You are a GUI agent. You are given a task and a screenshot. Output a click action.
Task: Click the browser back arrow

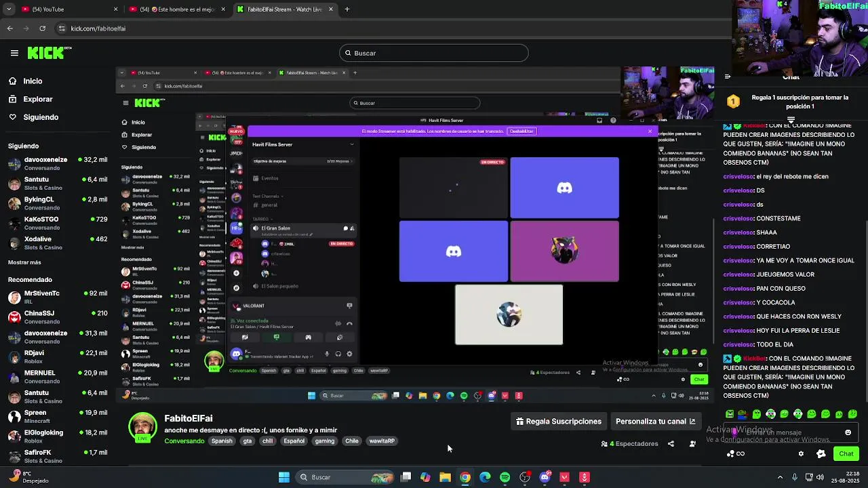pos(10,28)
